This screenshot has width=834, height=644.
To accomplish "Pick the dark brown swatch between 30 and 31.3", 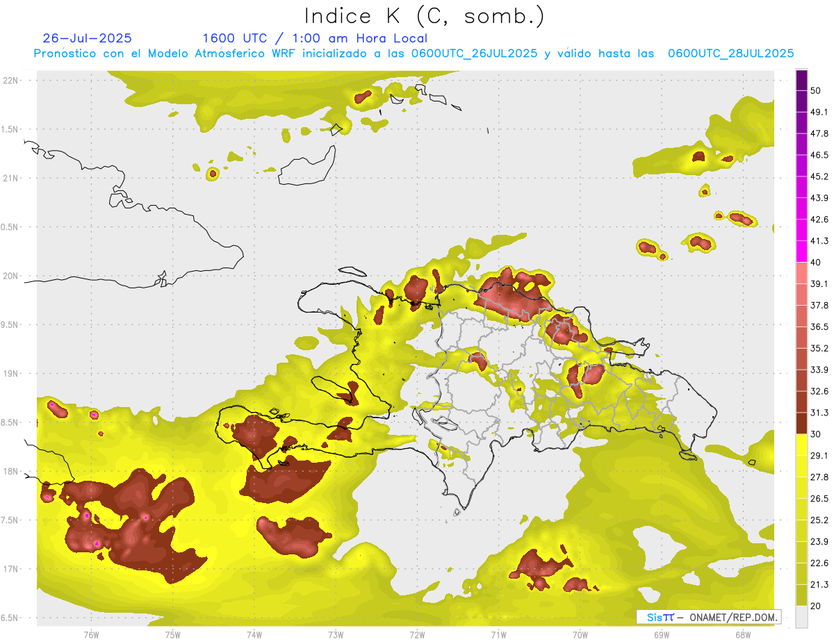I will pyautogui.click(x=801, y=423).
